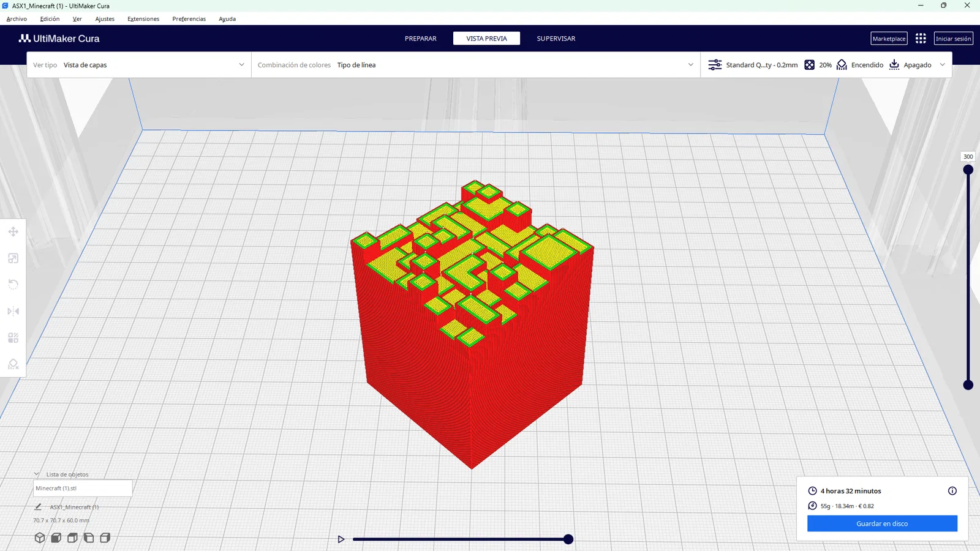Open the Archivo menu
The image size is (980, 551).
click(17, 19)
